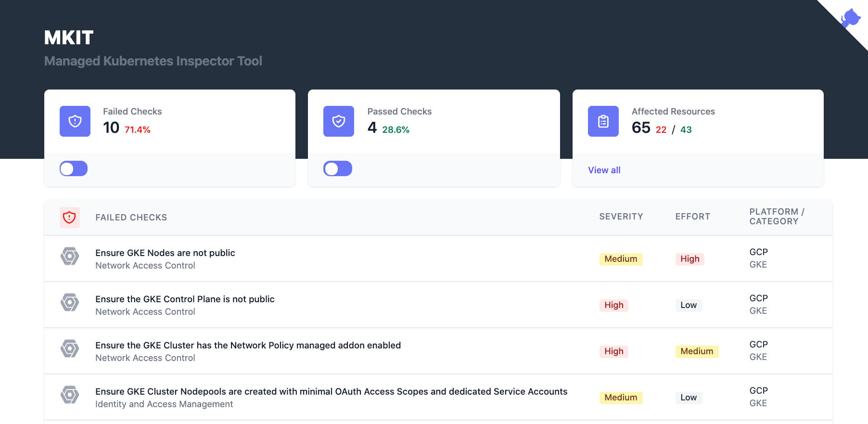Click Medium severity badge on GKE Nodes row
This screenshot has height=424, width=868.
click(x=621, y=259)
